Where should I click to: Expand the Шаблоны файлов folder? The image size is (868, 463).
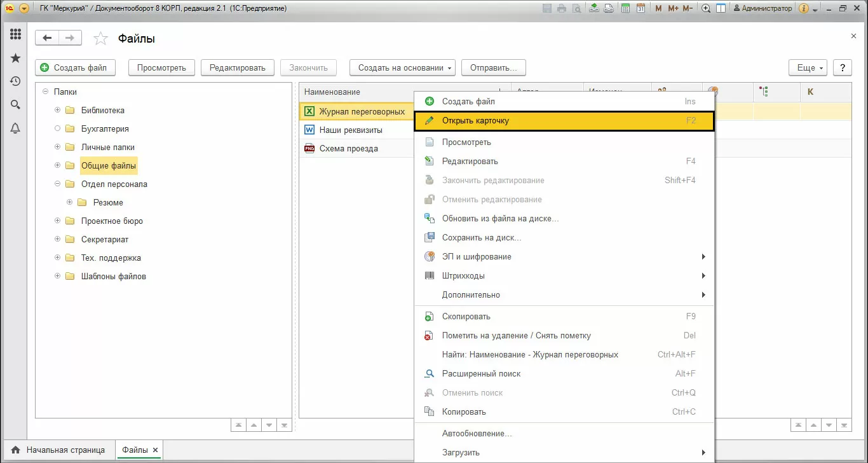coord(57,276)
